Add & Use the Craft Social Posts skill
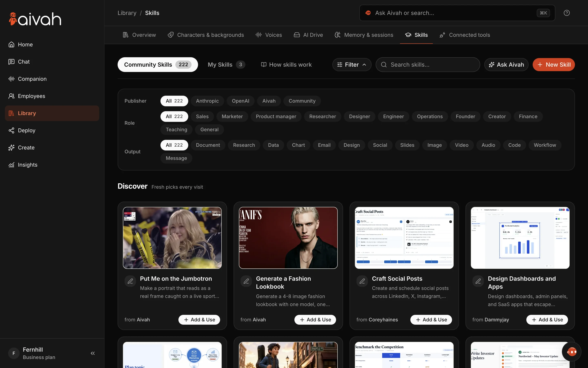Image resolution: width=588 pixels, height=368 pixels. 431,320
